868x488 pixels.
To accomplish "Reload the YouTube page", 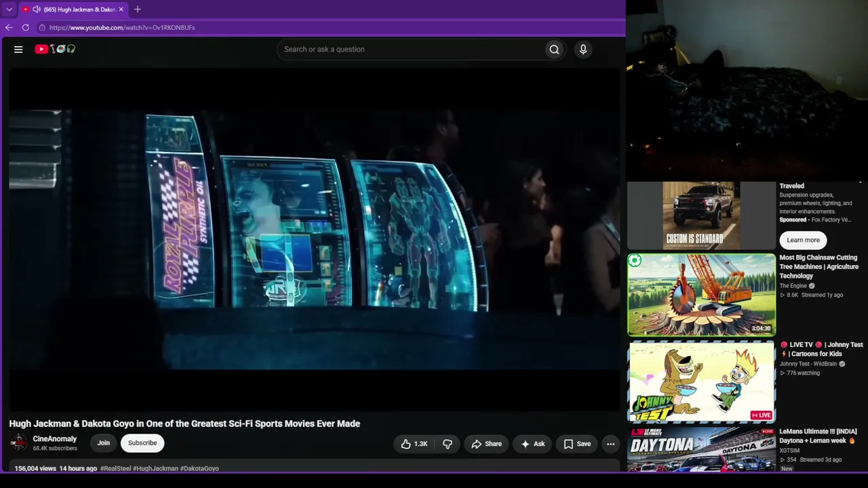I will (26, 28).
